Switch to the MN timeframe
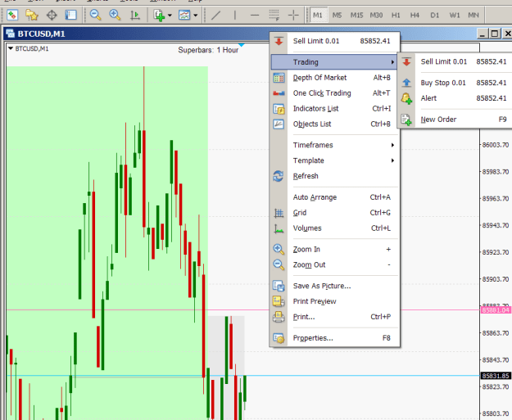 click(x=473, y=15)
